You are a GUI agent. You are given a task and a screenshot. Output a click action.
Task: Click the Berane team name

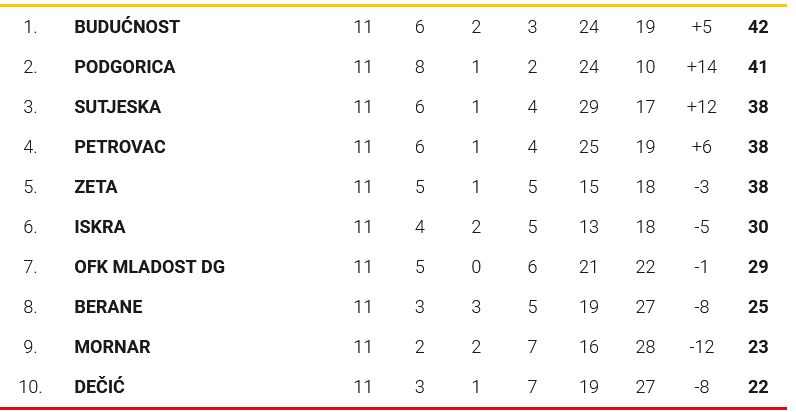pos(108,307)
